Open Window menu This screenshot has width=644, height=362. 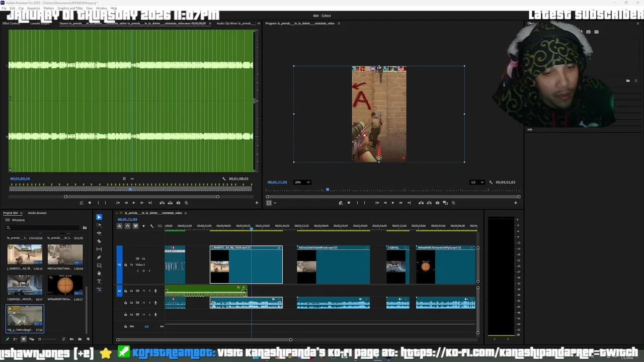tap(102, 8)
